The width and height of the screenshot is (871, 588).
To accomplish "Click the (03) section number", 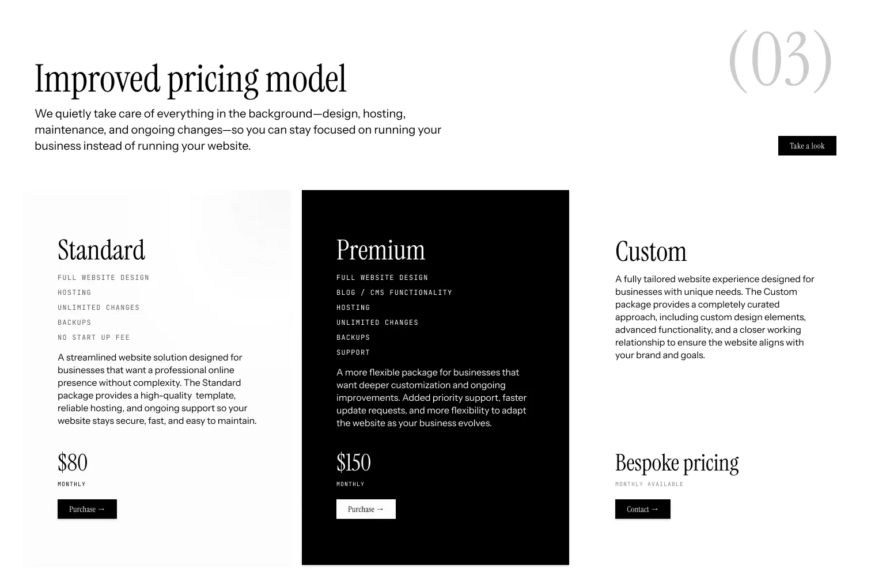I will click(780, 61).
